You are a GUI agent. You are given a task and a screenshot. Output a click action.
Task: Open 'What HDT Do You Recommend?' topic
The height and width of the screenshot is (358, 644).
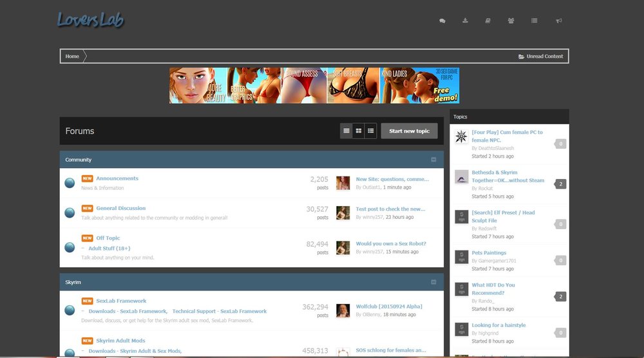click(x=493, y=288)
